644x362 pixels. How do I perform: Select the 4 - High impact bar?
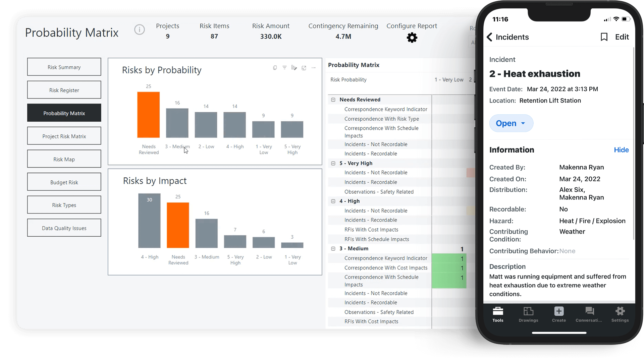[x=149, y=221]
